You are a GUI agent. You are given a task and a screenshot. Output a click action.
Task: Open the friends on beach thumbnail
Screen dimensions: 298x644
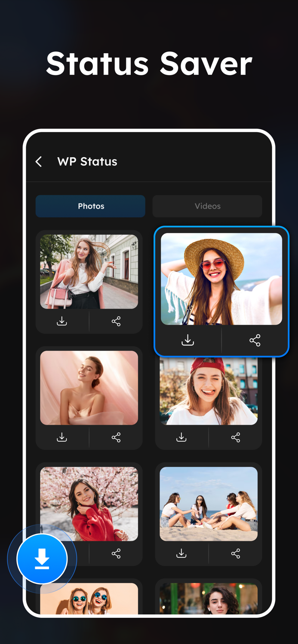[209, 504]
